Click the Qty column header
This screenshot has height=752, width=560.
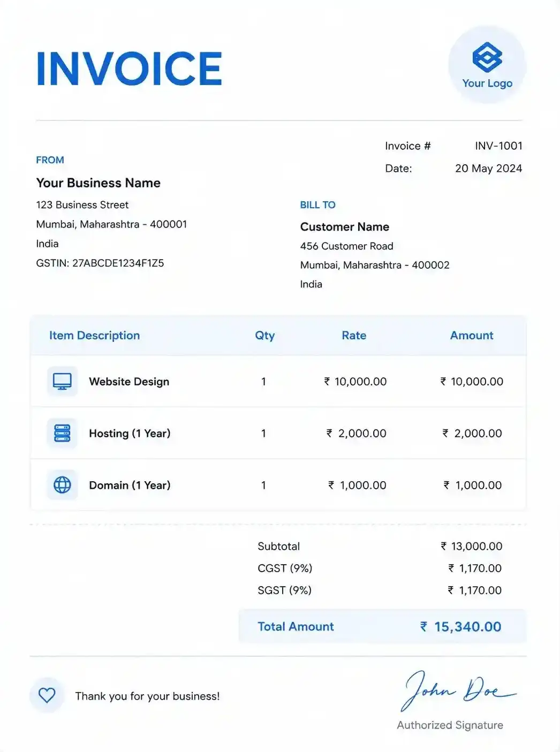[x=264, y=336]
